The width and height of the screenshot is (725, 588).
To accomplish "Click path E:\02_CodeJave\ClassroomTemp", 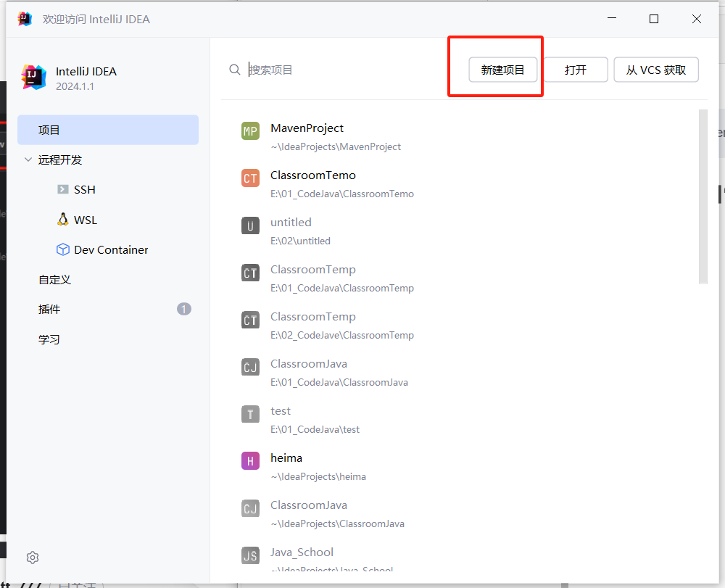I will [x=342, y=335].
